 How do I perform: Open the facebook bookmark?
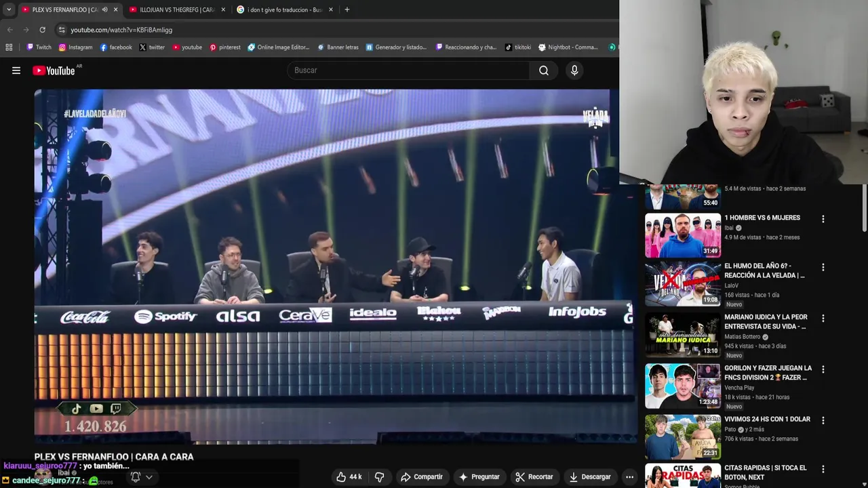click(x=115, y=47)
